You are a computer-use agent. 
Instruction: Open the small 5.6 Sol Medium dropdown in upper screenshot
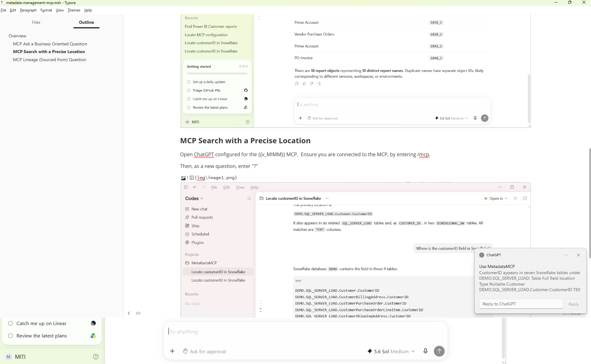[x=451, y=118]
